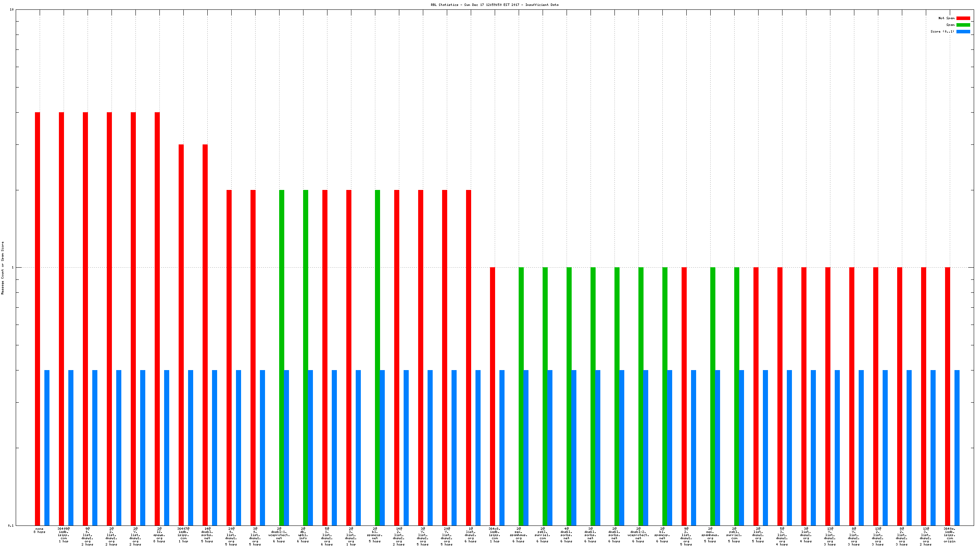Click the red Not Spam legend swatch
This screenshot has width=980, height=551.
[x=963, y=18]
